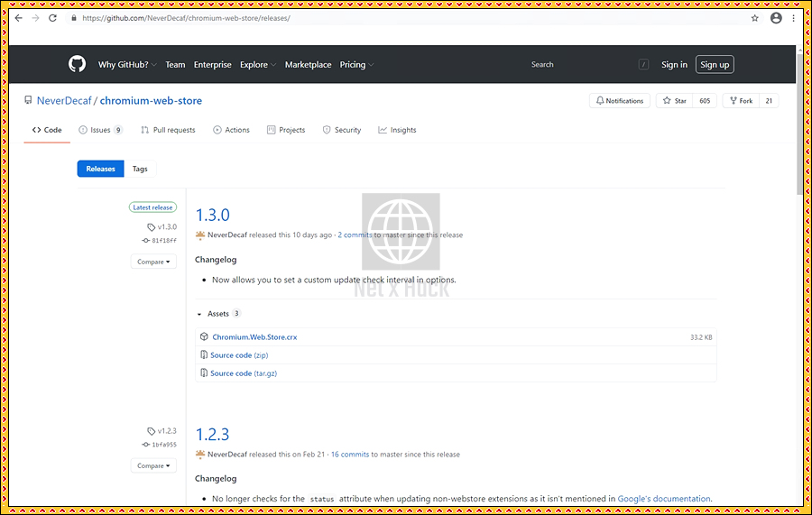Open the 605 stargazers count
This screenshot has width=812, height=515.
click(x=705, y=101)
